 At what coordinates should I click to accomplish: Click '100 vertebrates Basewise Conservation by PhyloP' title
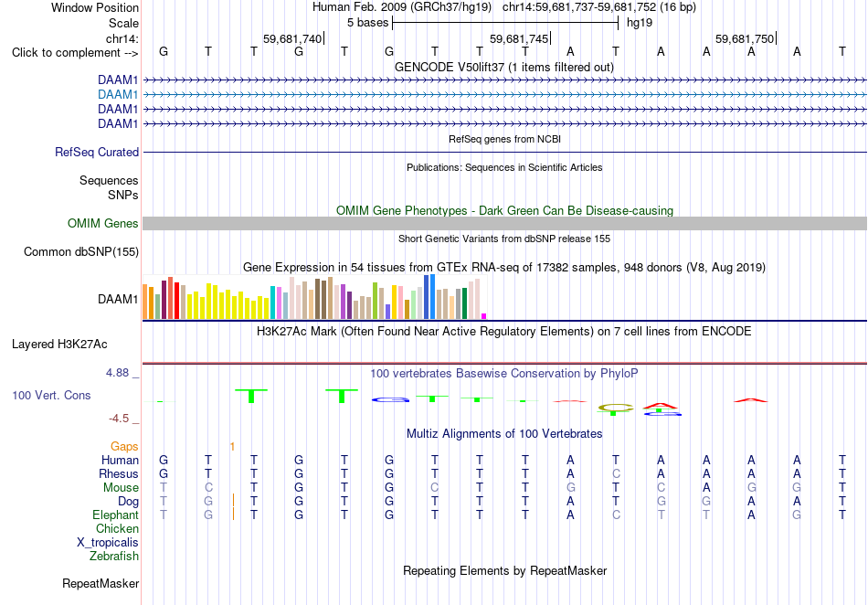point(504,374)
